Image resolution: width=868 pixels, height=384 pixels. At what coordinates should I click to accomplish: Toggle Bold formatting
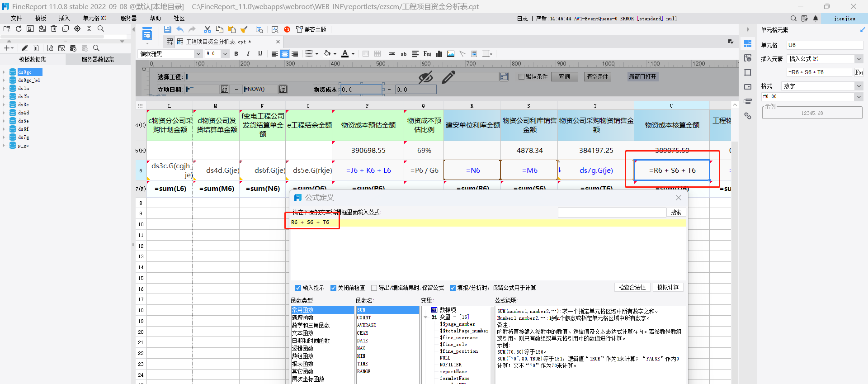[236, 54]
